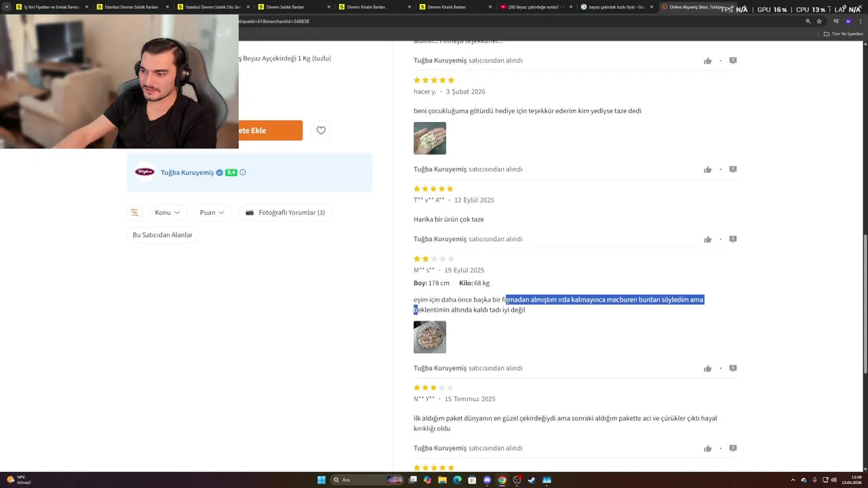Click product title 'Beyaz Ayçekirdeği 1 Kg (tuzlu)'

coord(287,58)
